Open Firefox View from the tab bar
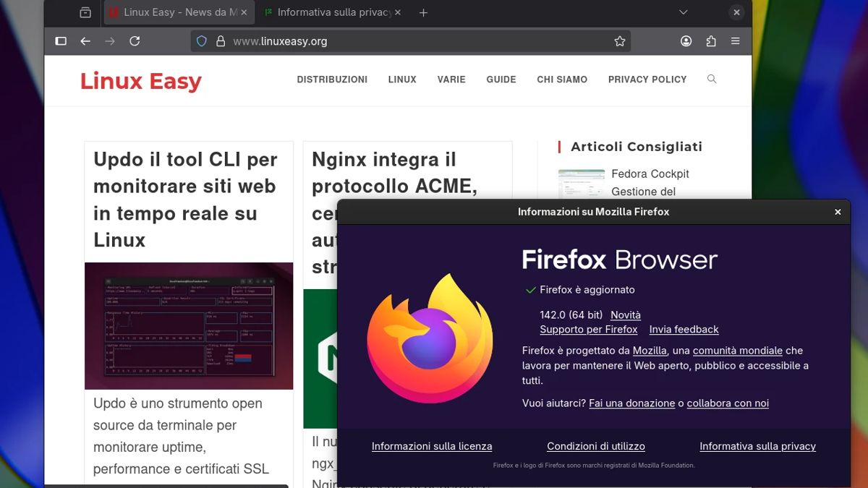 coord(85,12)
